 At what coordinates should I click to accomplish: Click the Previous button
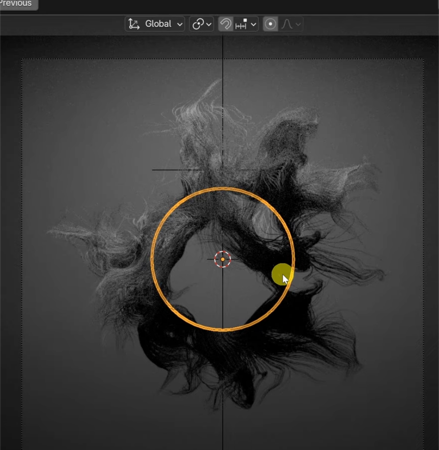[18, 4]
